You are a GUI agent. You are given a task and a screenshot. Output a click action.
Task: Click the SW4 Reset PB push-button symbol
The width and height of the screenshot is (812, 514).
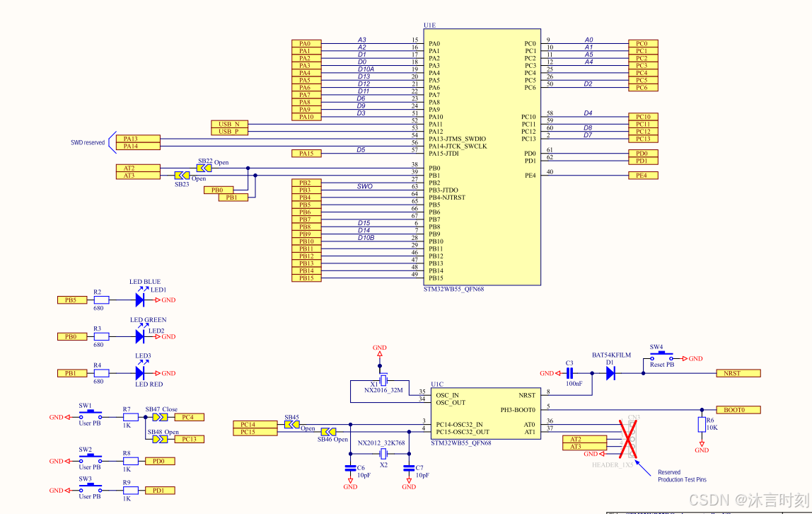pyautogui.click(x=662, y=356)
